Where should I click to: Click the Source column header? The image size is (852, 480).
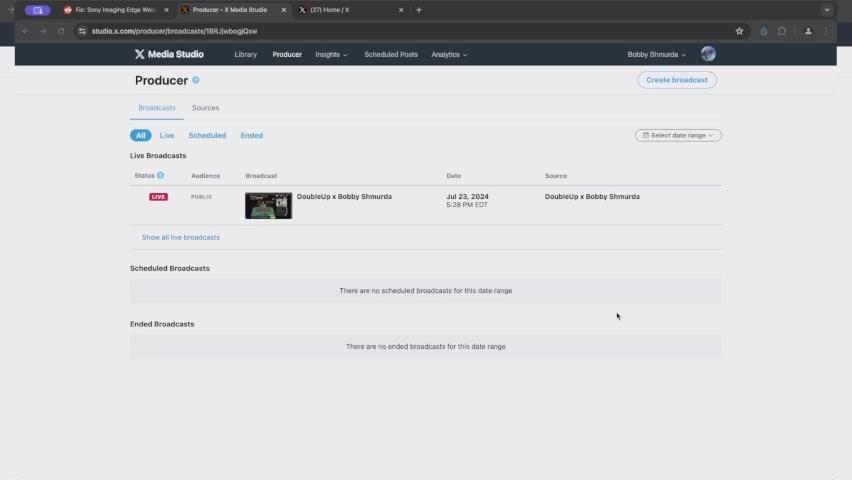tap(555, 176)
